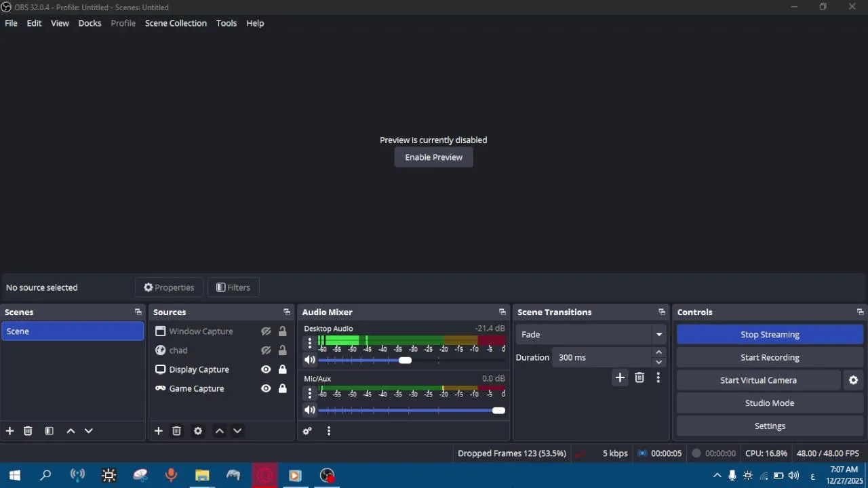Image resolution: width=868 pixels, height=488 pixels.
Task: Mute Mic/Aux speaker icon
Action: click(x=310, y=411)
